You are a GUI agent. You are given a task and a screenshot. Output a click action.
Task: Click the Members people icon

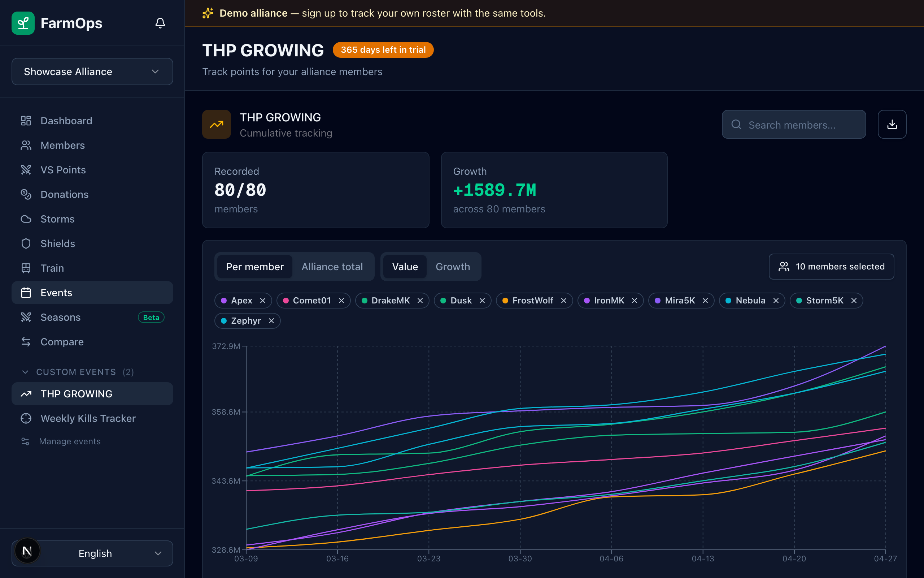click(26, 145)
